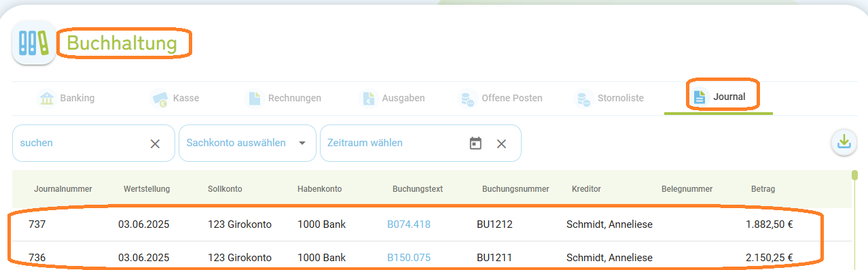
Task: Download the journal via export icon
Action: [844, 141]
